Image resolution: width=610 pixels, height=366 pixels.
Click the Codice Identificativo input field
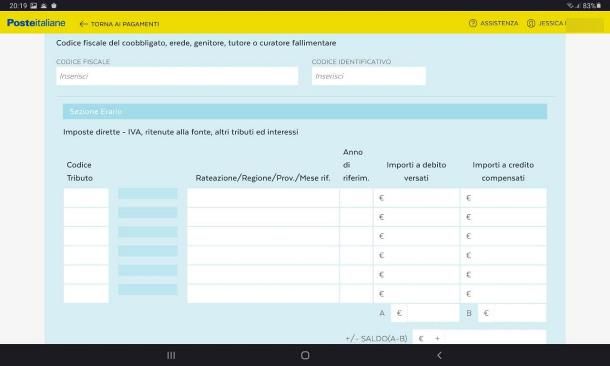368,76
